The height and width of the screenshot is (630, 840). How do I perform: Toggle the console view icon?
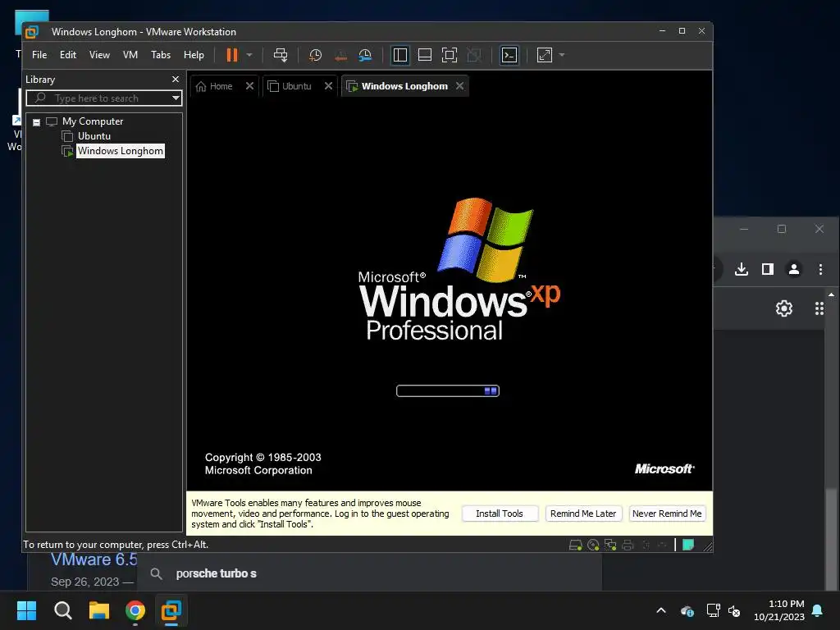pos(509,55)
